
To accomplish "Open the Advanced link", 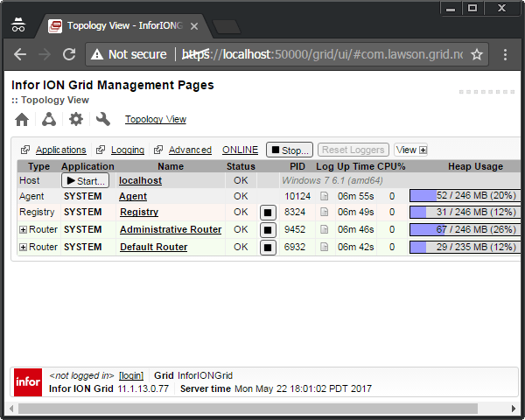I will point(190,150).
